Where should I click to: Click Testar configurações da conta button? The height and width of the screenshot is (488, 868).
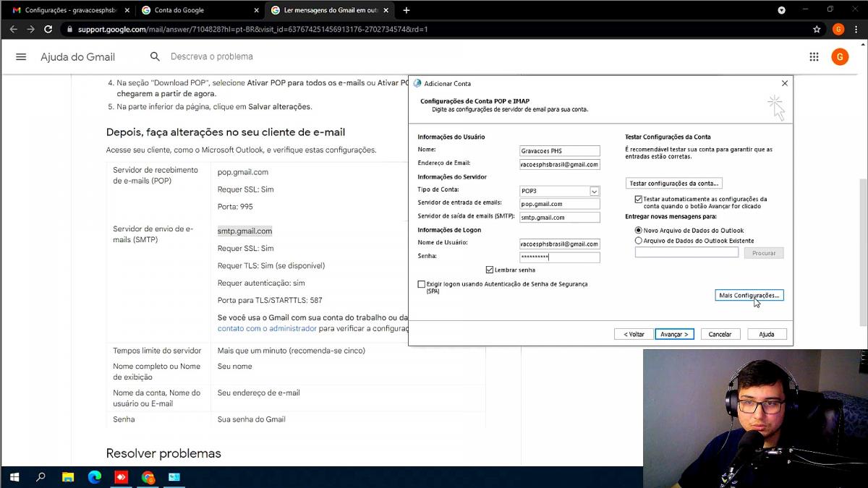point(673,184)
